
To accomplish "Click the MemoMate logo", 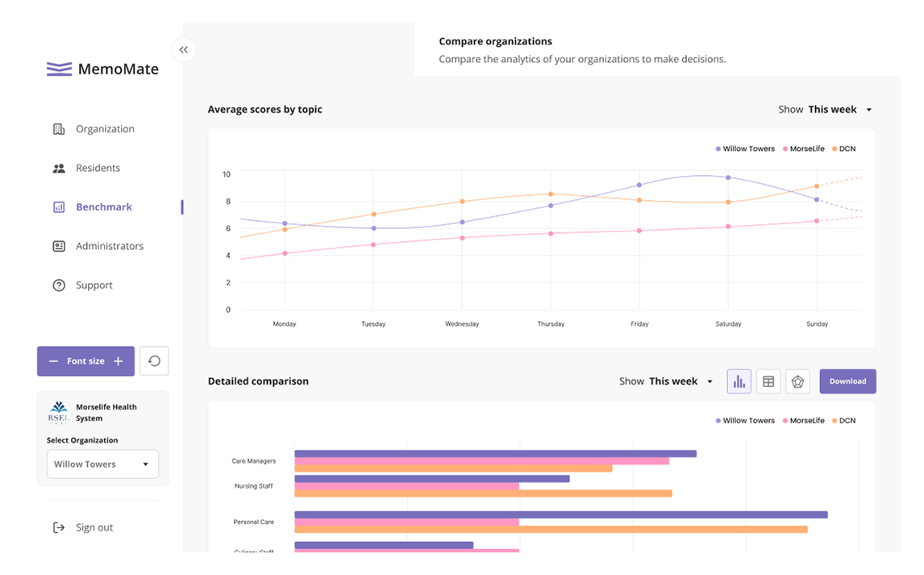I will 102,69.
